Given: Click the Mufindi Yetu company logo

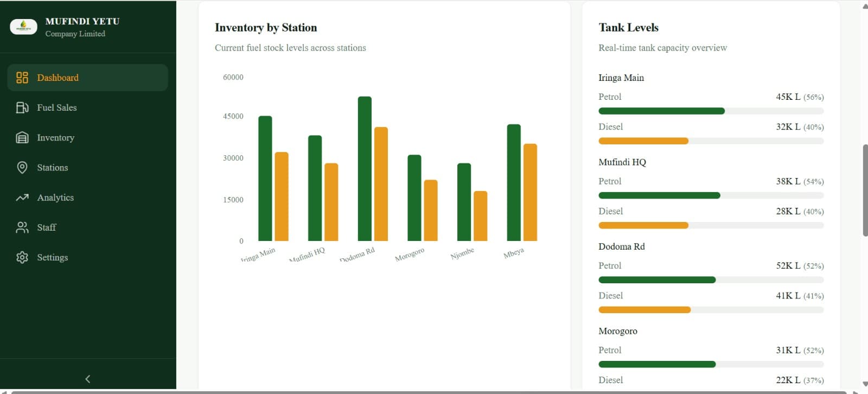Looking at the screenshot, I should [x=24, y=27].
